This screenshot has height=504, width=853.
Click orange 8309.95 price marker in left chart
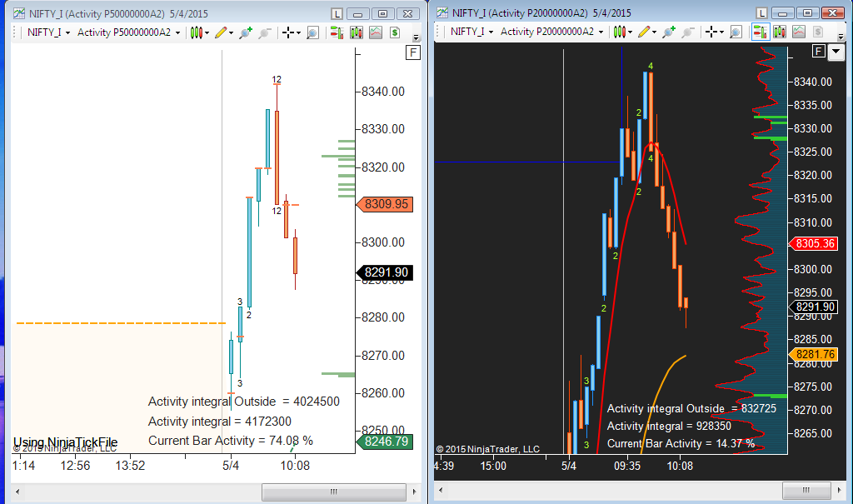pos(385,204)
